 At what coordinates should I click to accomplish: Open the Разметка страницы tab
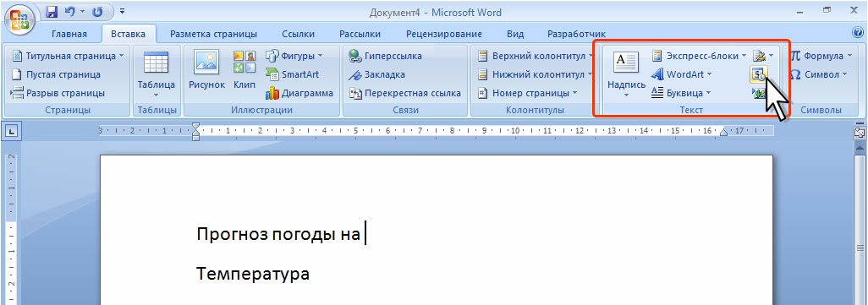[214, 35]
